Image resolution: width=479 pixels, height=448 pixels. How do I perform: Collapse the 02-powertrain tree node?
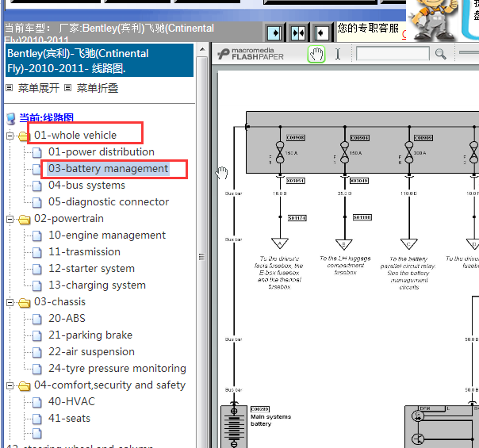click(x=10, y=219)
